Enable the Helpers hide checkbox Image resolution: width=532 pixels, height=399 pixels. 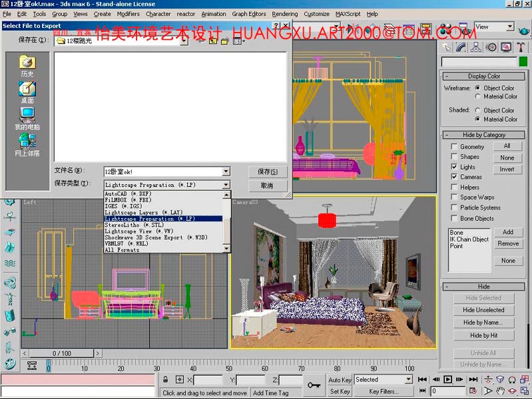(453, 187)
